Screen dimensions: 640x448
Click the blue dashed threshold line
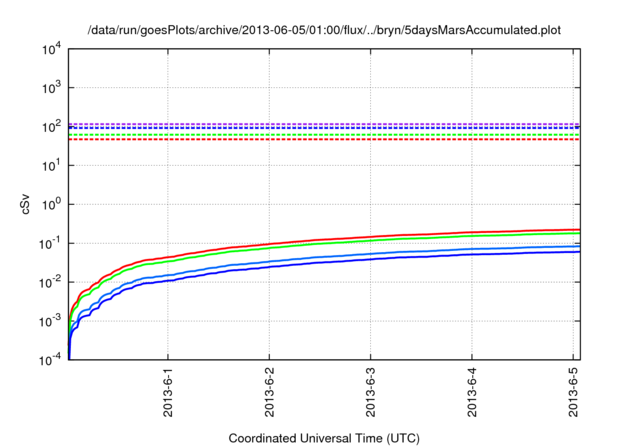tap(324, 128)
